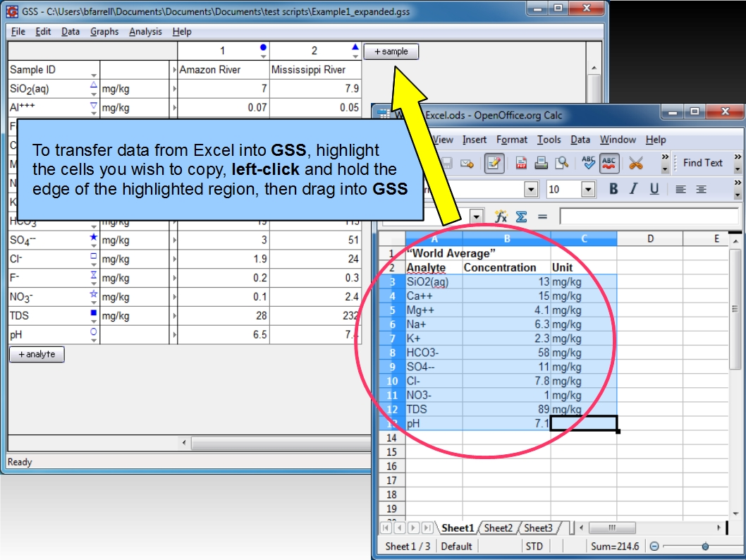Click the blue circle marker for sample 1
This screenshot has height=560, width=746.
coord(263,47)
